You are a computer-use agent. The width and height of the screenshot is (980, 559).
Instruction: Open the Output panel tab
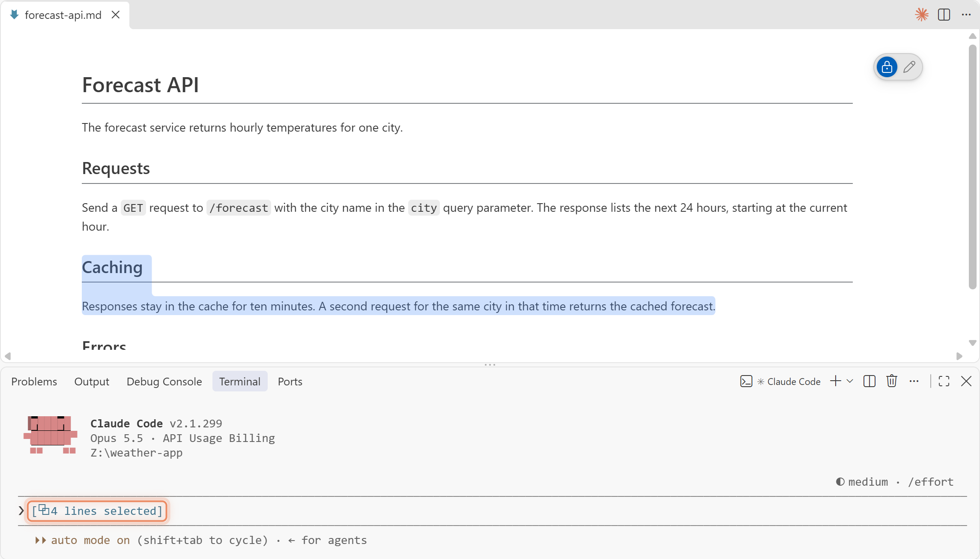tap(92, 382)
